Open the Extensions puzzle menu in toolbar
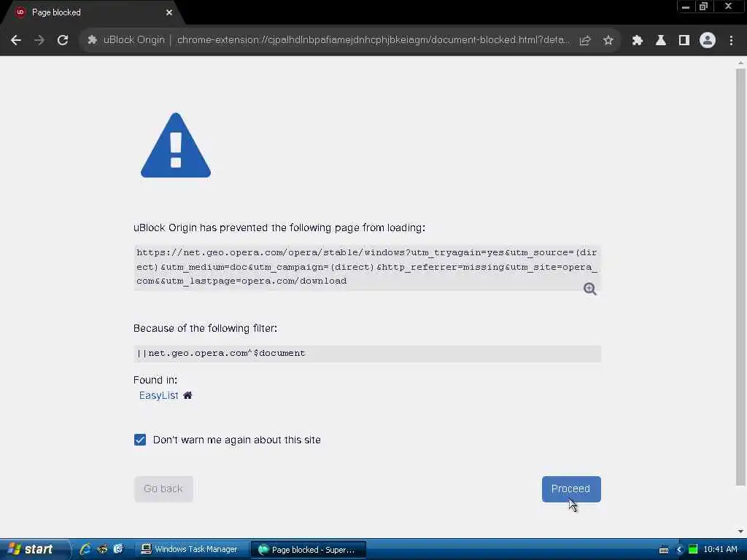 click(638, 40)
